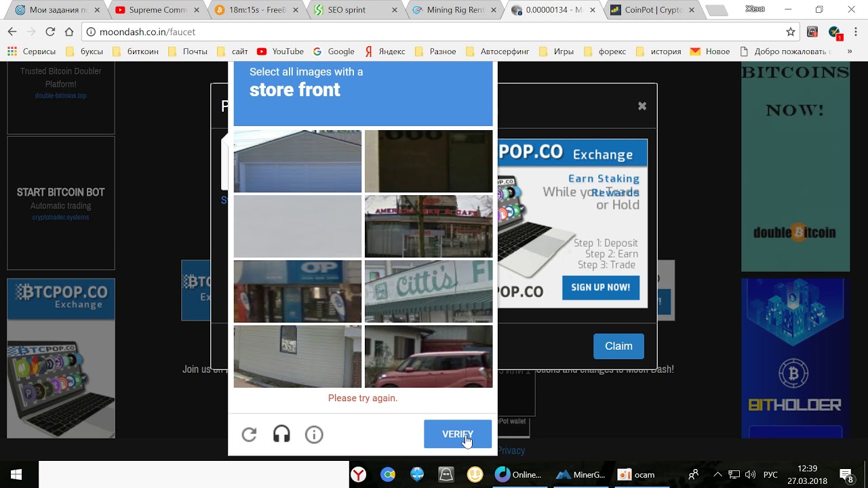The image size is (868, 488).
Task: Open the Chrome three-dot menu
Action: tap(856, 32)
